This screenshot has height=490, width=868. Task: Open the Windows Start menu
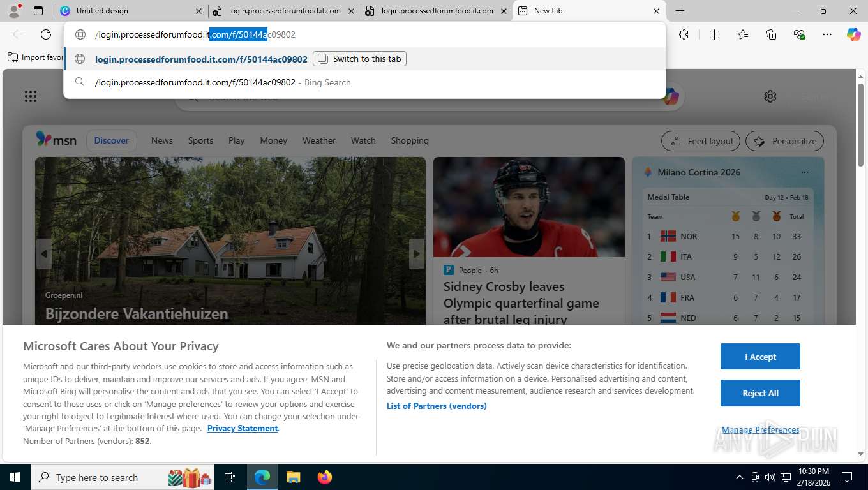click(15, 477)
